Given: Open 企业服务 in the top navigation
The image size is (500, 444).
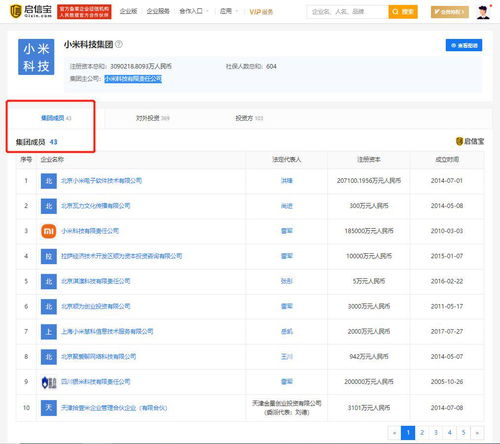Looking at the screenshot, I should point(158,11).
